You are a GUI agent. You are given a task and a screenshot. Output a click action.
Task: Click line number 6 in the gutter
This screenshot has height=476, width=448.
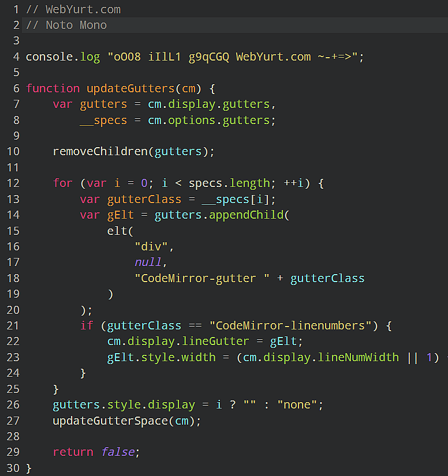[16, 88]
